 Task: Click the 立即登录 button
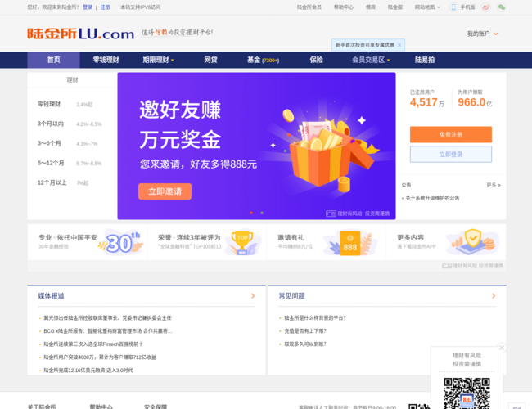451,155
